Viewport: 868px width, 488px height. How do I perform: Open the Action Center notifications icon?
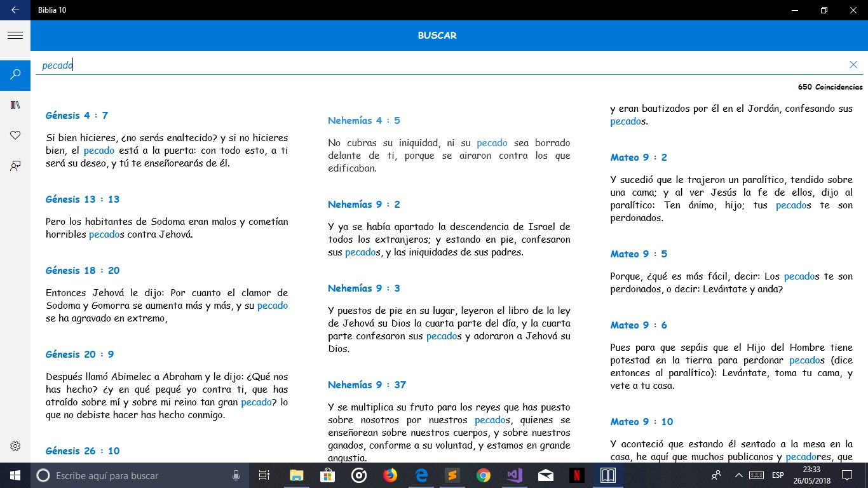click(x=846, y=475)
